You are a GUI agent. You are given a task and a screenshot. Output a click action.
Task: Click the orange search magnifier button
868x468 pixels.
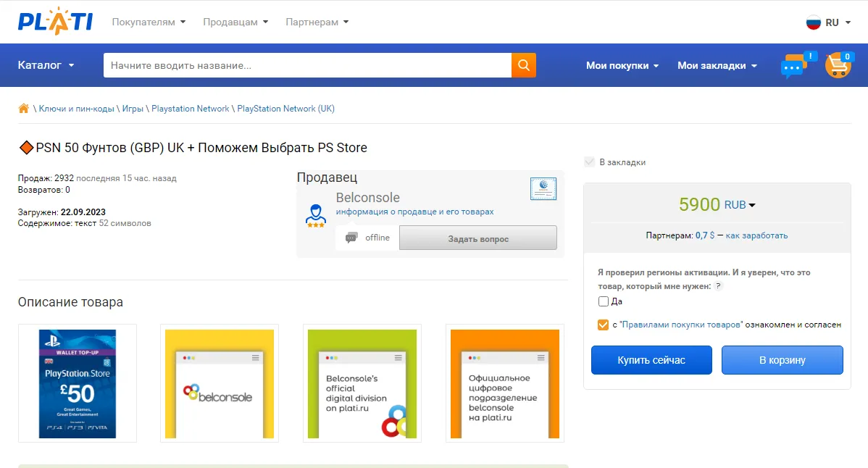tap(524, 65)
